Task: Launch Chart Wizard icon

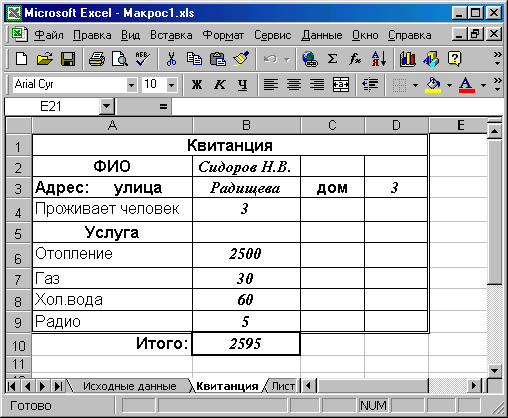Action: coord(407,59)
